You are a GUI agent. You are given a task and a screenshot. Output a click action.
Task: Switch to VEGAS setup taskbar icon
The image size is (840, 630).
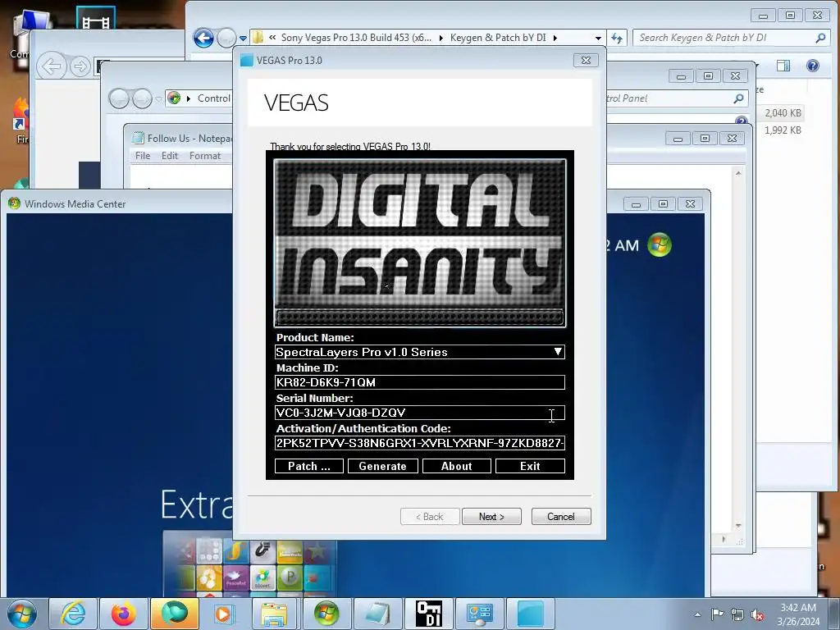(531, 614)
